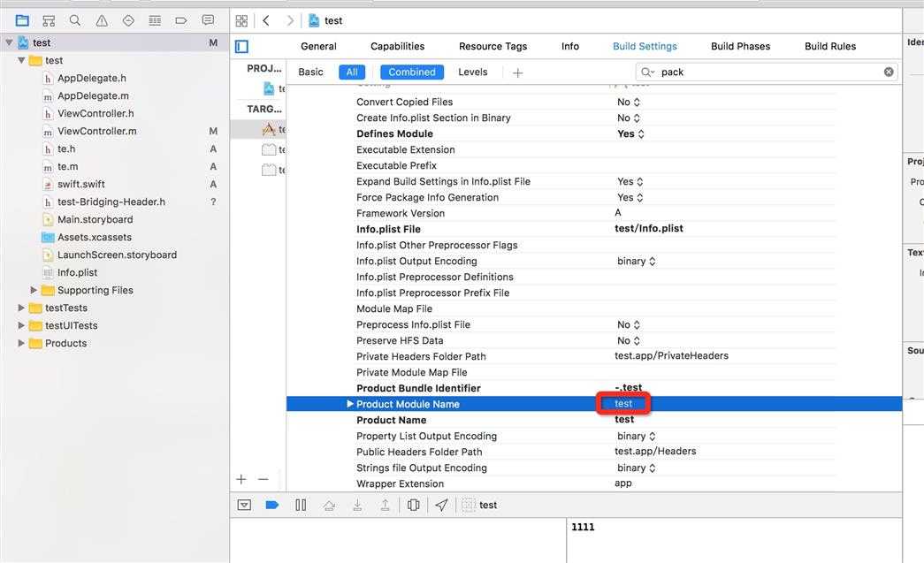Open the Test navigator diamond icon

click(128, 20)
